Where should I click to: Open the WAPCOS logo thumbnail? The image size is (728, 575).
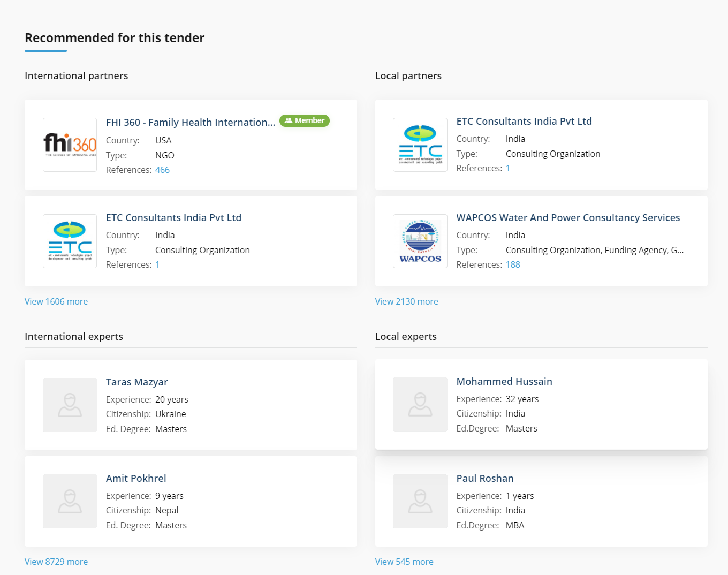click(420, 241)
